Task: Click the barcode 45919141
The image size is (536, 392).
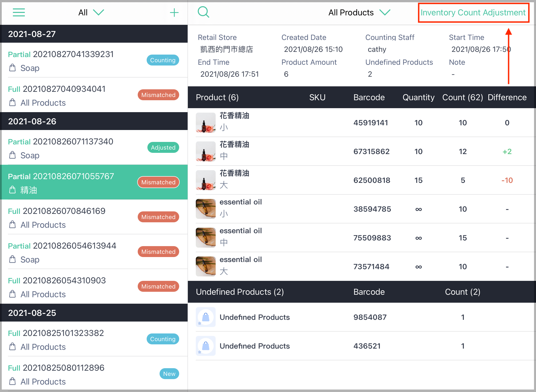Action: click(x=371, y=123)
